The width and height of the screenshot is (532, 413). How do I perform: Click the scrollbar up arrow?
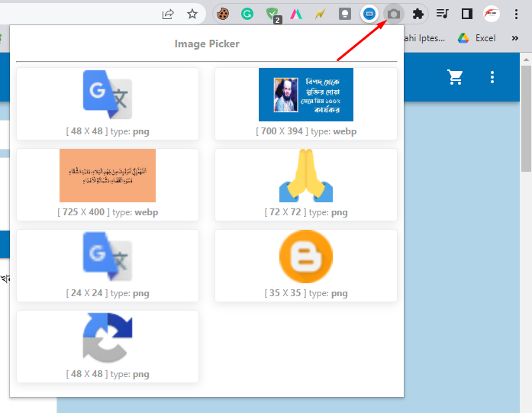[526, 60]
